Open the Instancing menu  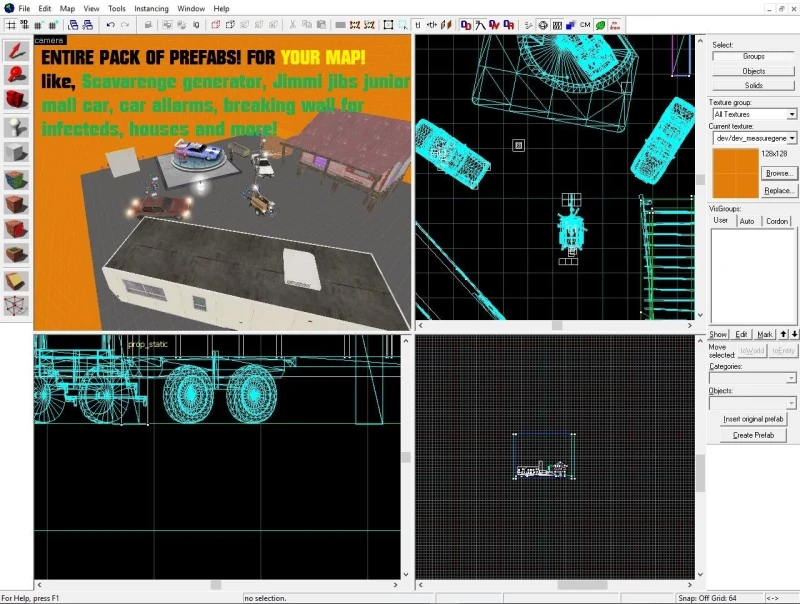point(152,8)
